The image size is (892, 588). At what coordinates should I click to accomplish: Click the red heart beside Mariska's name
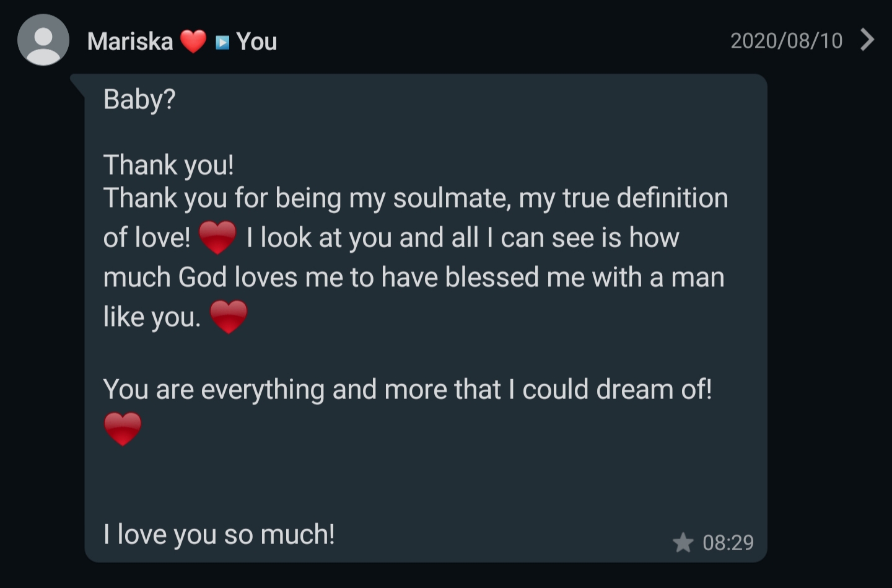click(193, 42)
